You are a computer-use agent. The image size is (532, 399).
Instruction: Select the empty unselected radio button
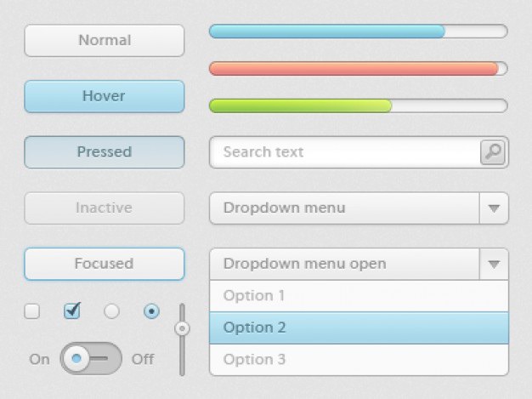pyautogui.click(x=111, y=311)
